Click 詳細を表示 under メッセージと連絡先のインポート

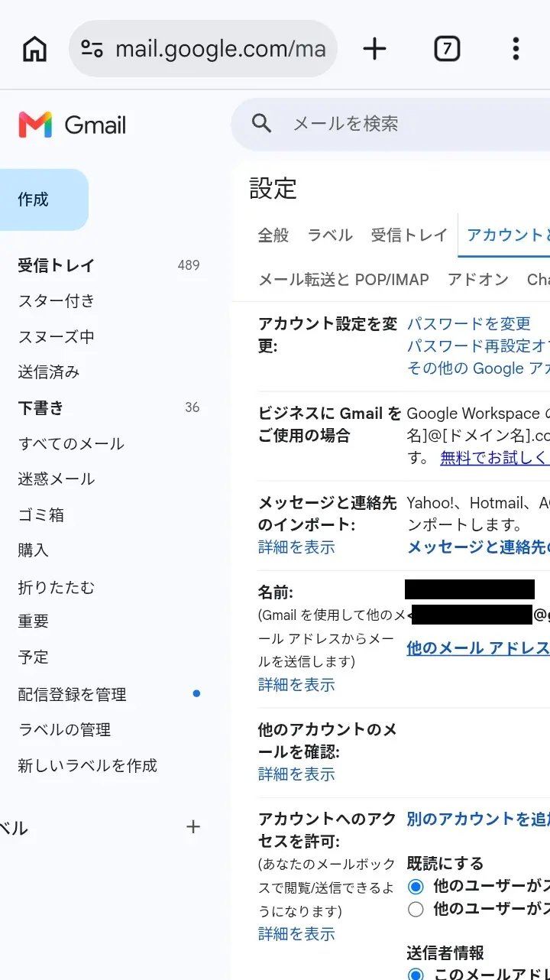[x=296, y=547]
